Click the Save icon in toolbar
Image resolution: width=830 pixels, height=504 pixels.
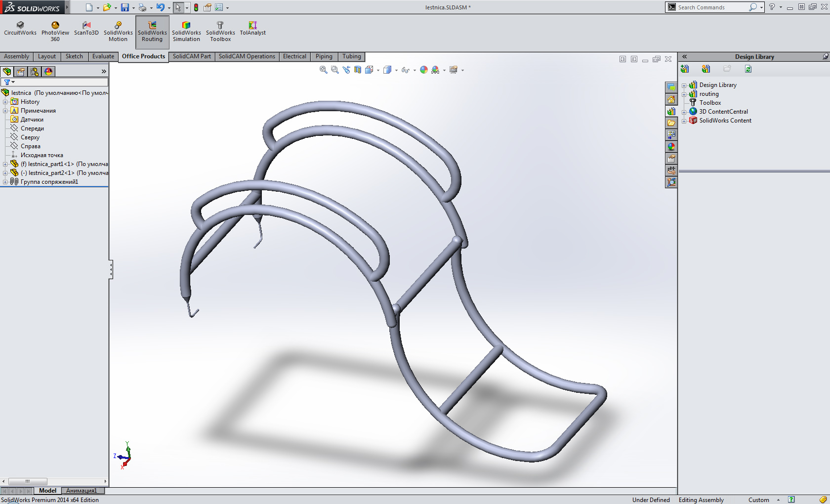click(125, 7)
